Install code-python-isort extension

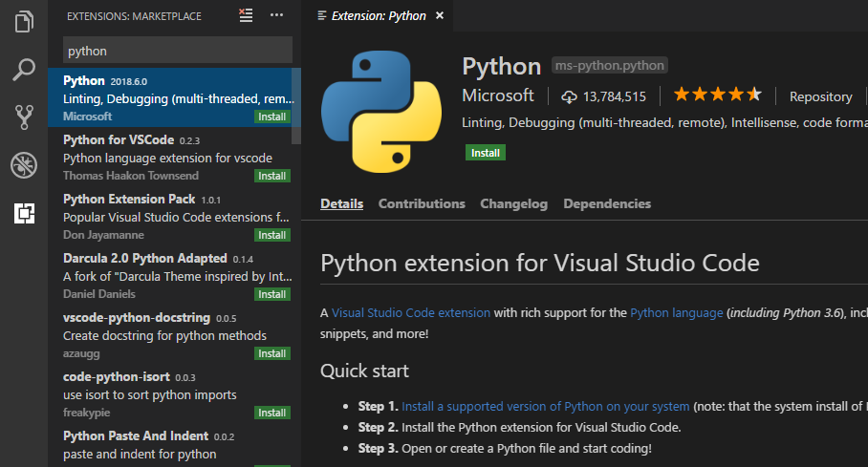(x=271, y=413)
